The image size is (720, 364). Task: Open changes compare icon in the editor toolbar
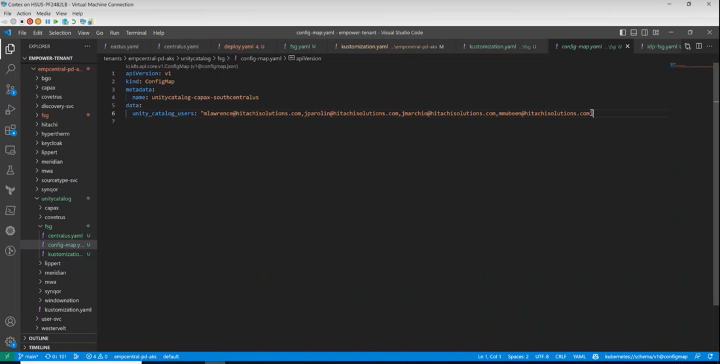[x=687, y=46]
